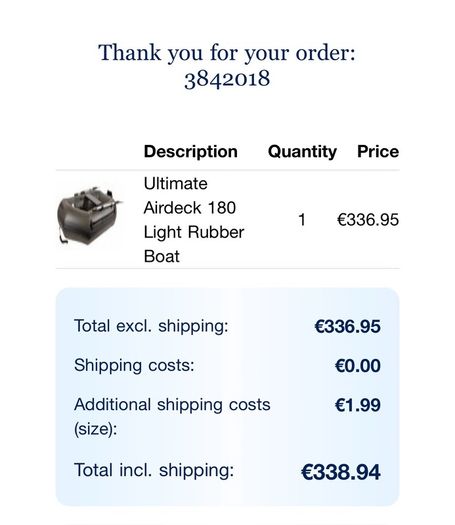Click the Total incl. shipping label

(x=154, y=470)
